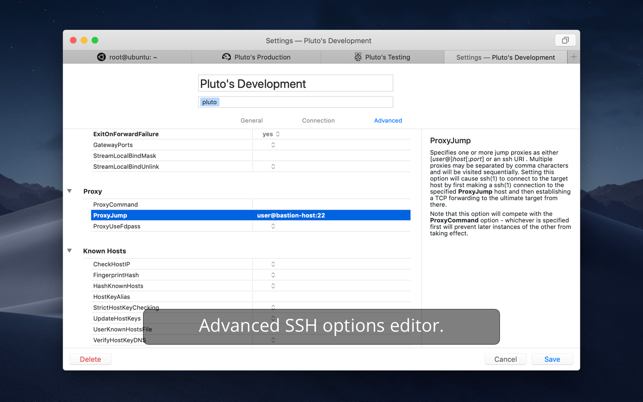Open the ProxyUseFdpass value dropdown
Viewport: 643px width, 402px height.
(273, 226)
